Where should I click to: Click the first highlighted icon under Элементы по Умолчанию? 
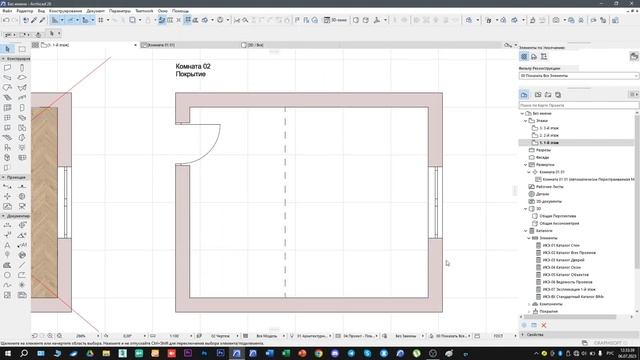coord(524,57)
